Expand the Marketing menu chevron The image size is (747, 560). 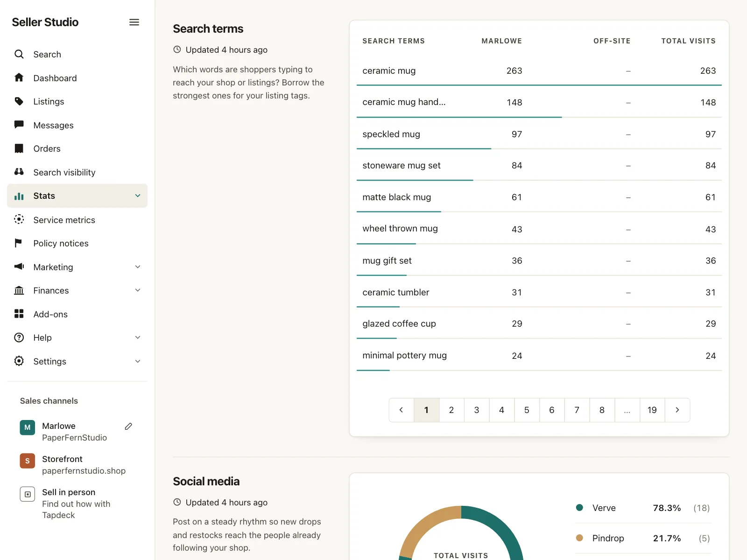[138, 267]
